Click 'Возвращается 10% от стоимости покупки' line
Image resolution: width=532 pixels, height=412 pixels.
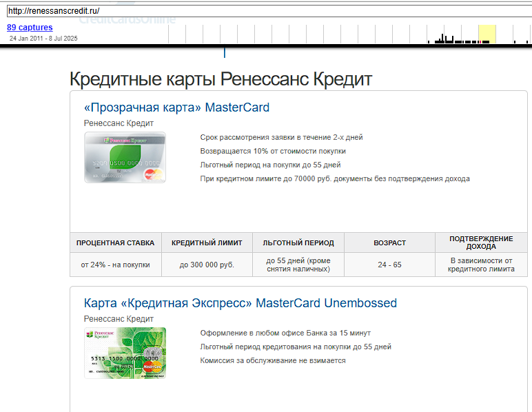point(273,152)
